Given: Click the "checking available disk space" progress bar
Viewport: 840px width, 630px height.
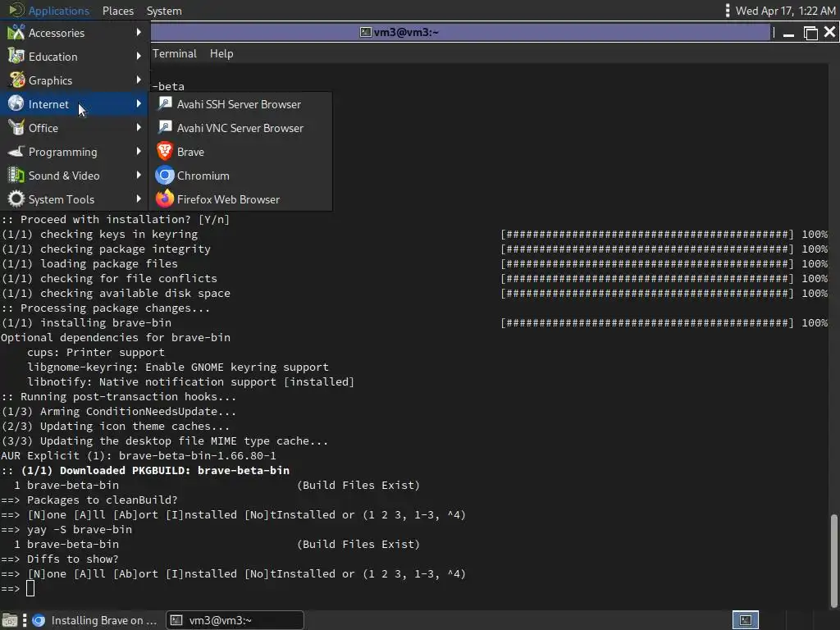Looking at the screenshot, I should pyautogui.click(x=647, y=294).
